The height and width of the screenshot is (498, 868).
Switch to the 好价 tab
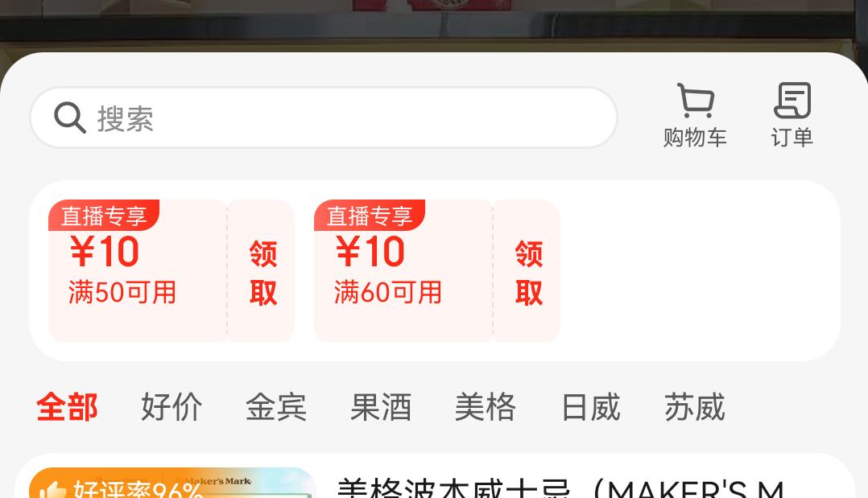click(172, 407)
